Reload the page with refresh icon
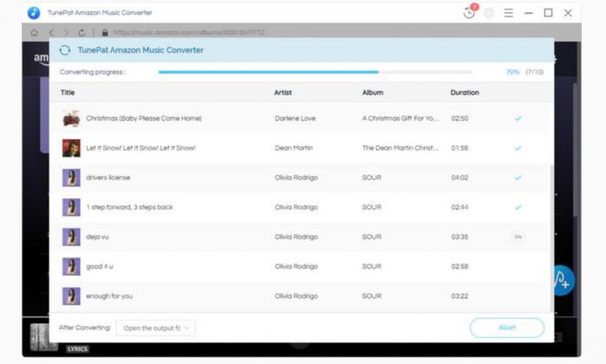Viewport: 606px width, 364px height. [81, 33]
